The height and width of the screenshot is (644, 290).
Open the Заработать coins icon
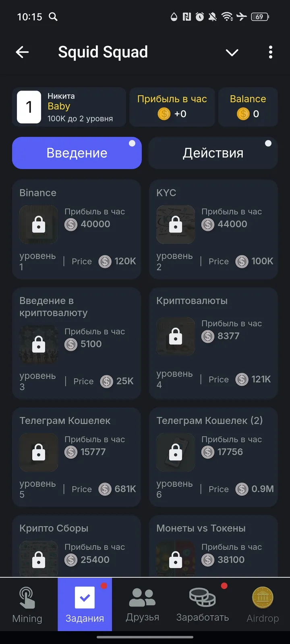[x=202, y=597]
